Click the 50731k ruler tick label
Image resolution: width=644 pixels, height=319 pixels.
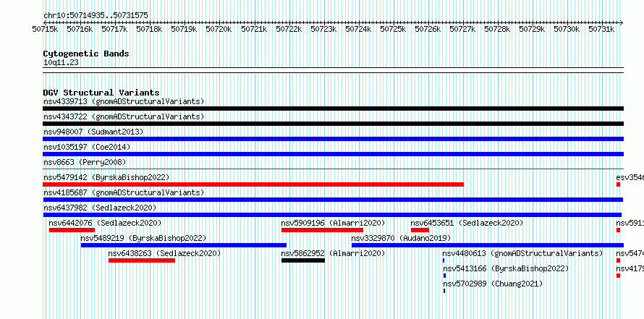[601, 29]
